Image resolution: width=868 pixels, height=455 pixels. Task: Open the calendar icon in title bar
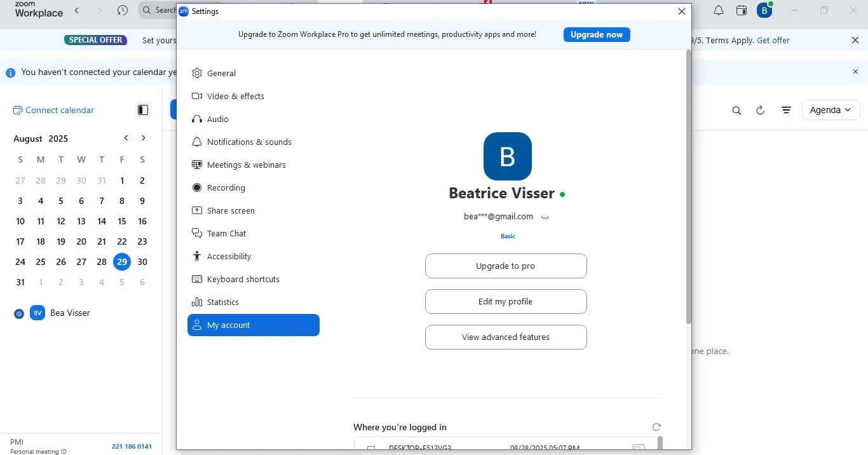742,11
